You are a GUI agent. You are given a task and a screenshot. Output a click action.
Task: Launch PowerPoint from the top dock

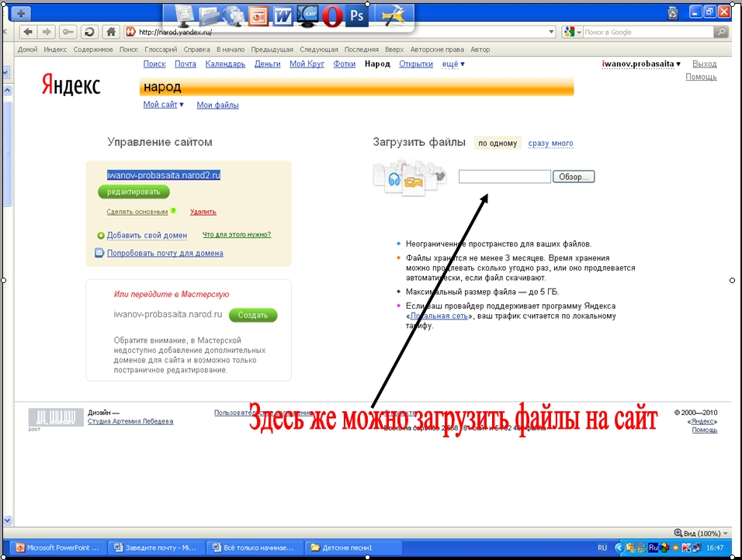259,17
